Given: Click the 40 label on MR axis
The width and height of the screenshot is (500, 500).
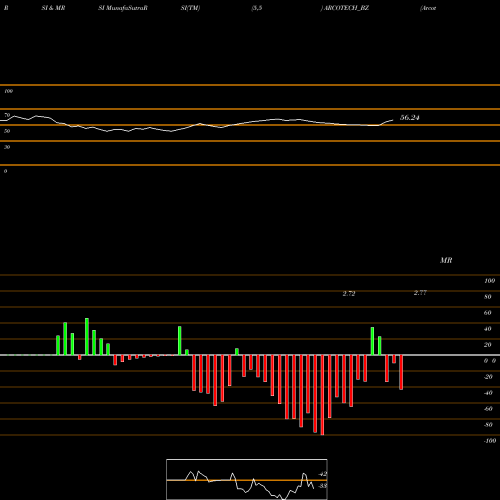Looking at the screenshot, I should [x=488, y=329].
